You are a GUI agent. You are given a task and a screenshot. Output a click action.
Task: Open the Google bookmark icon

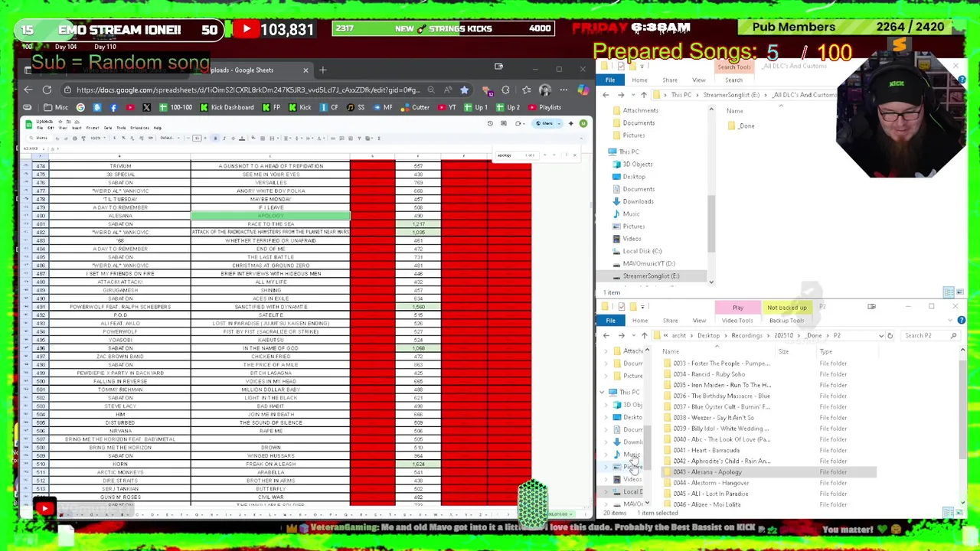80,107
